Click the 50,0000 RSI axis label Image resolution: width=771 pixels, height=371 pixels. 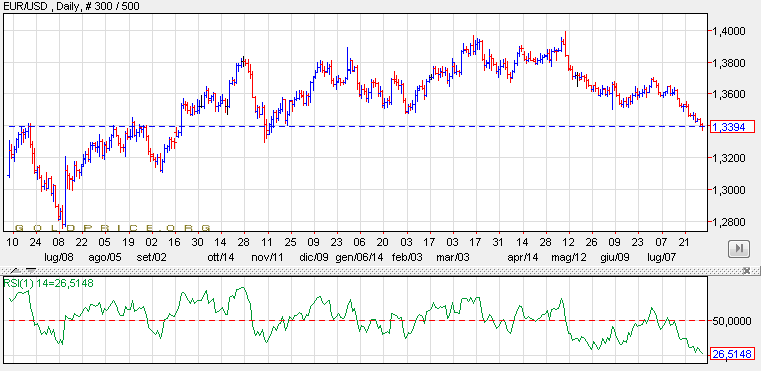[x=731, y=321]
